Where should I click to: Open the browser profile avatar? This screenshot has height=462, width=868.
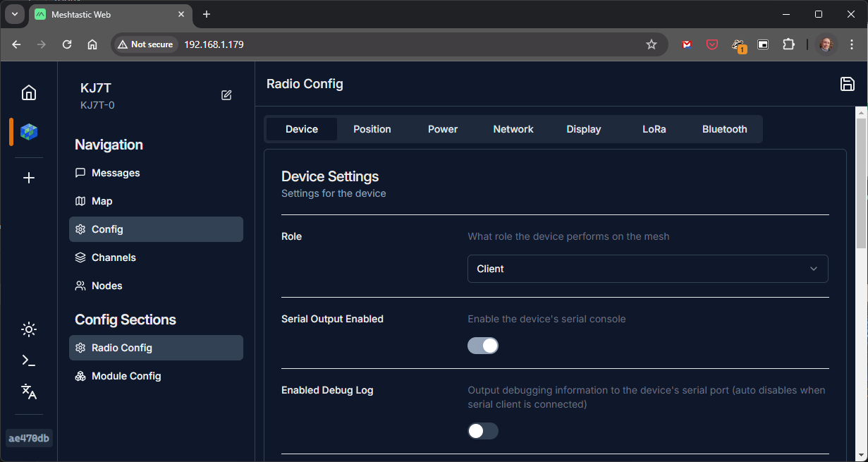point(826,44)
